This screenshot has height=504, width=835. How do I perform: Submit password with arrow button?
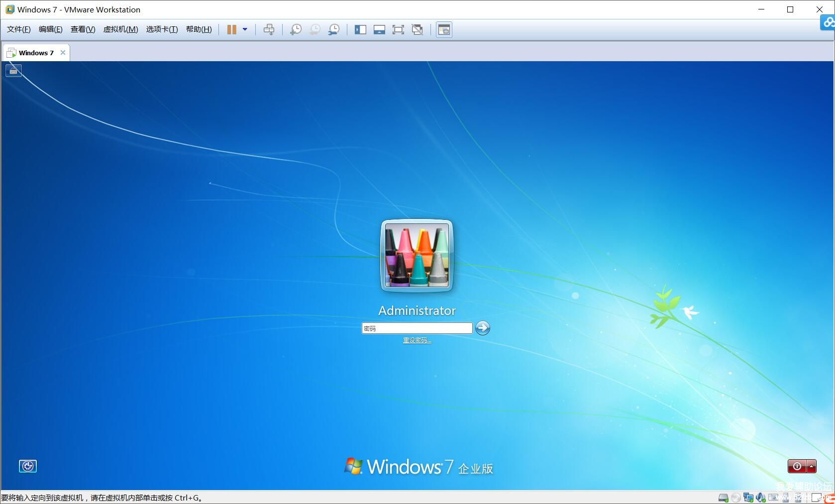click(483, 328)
